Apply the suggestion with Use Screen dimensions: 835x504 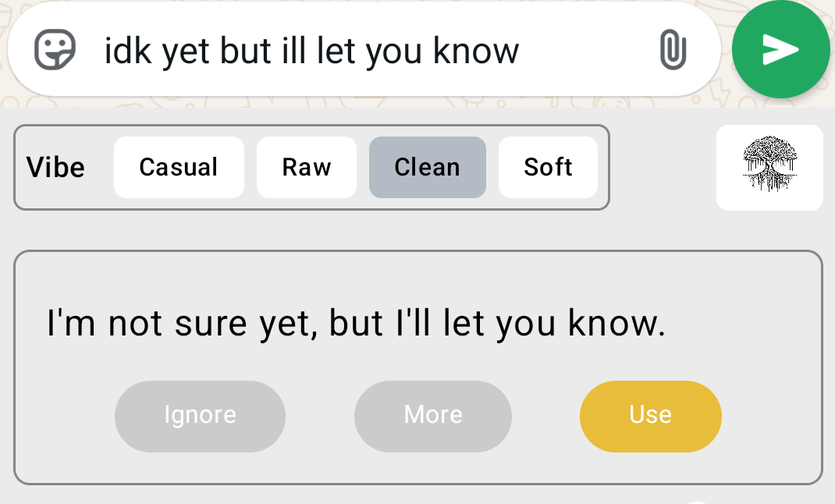650,416
